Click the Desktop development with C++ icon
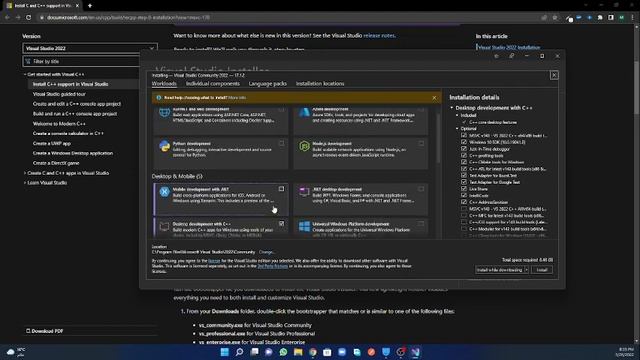 point(164,227)
